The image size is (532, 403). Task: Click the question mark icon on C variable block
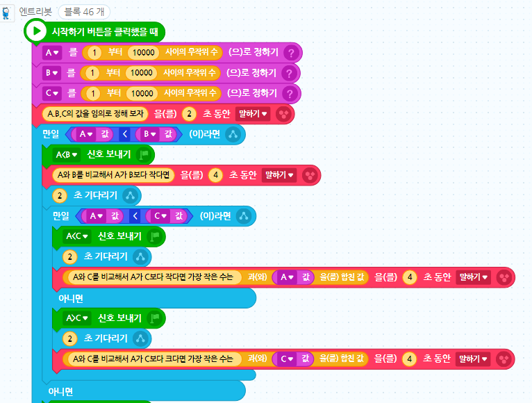pos(290,93)
